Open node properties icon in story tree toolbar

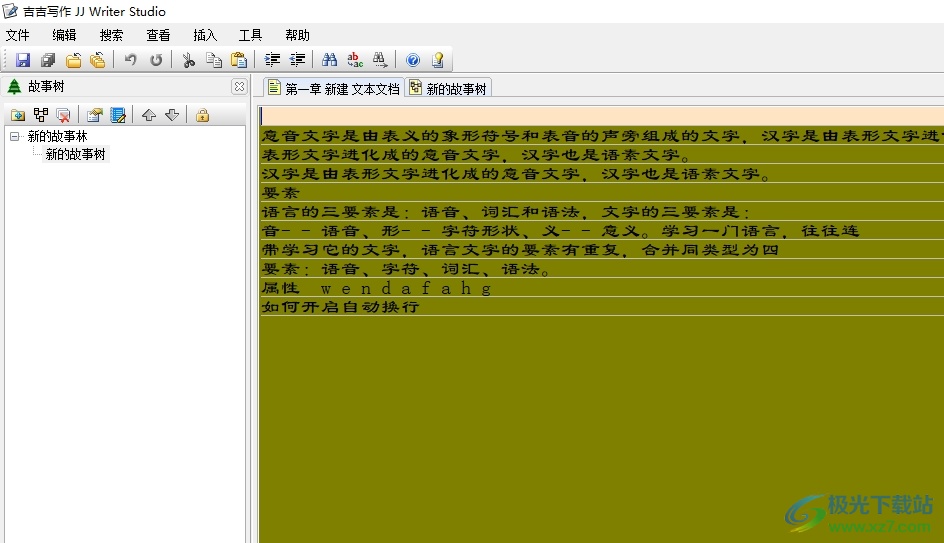coord(95,115)
